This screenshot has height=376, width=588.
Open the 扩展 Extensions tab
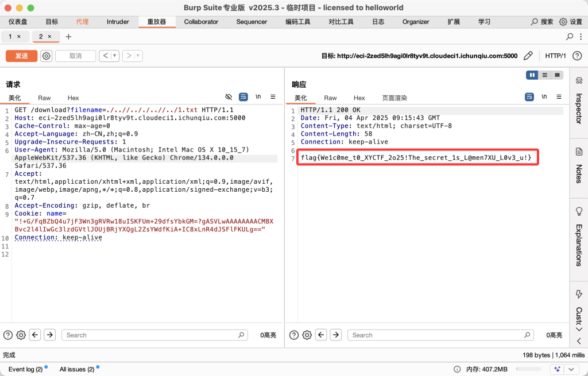(454, 22)
